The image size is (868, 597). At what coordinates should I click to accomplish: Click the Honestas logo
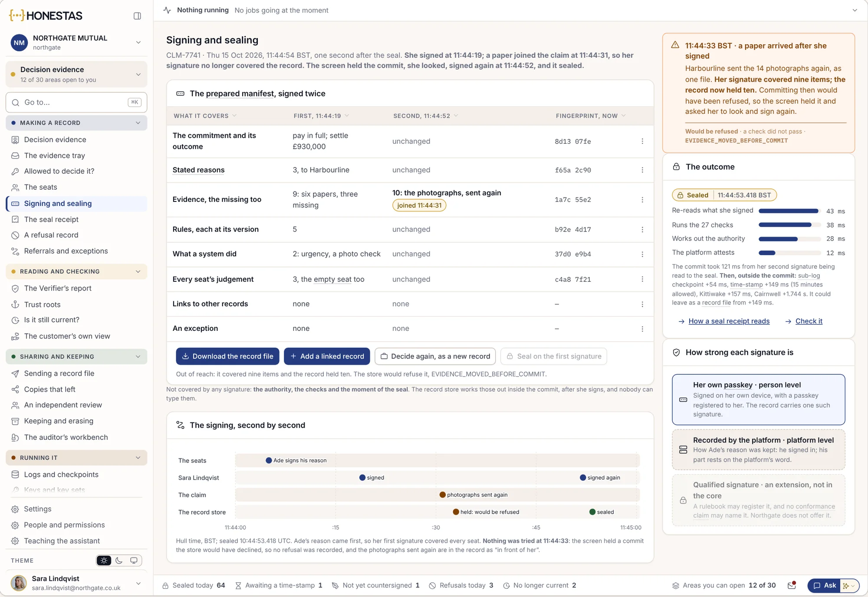click(x=46, y=16)
